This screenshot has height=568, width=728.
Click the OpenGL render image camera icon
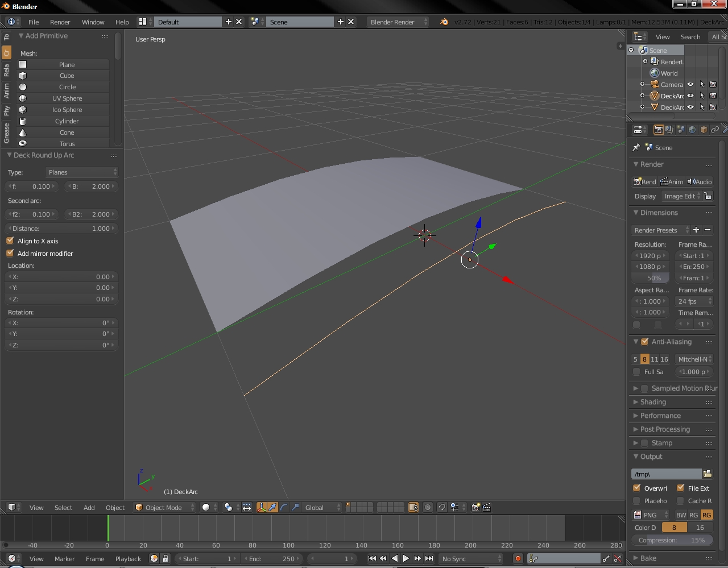click(475, 507)
